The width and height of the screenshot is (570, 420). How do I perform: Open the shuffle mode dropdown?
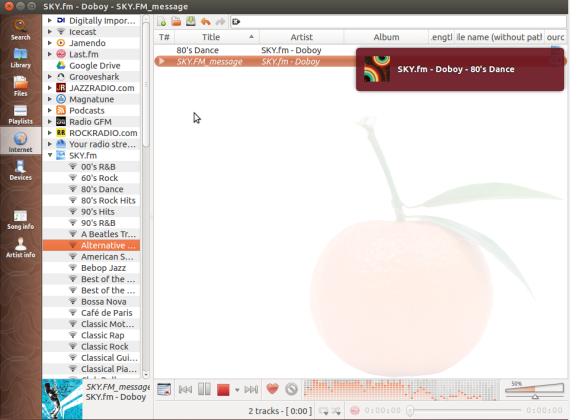click(x=336, y=411)
